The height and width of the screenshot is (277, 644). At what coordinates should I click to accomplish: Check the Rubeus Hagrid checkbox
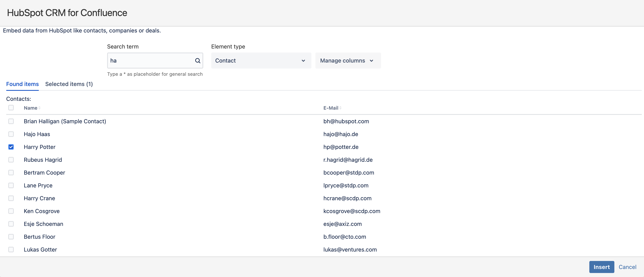pos(11,160)
